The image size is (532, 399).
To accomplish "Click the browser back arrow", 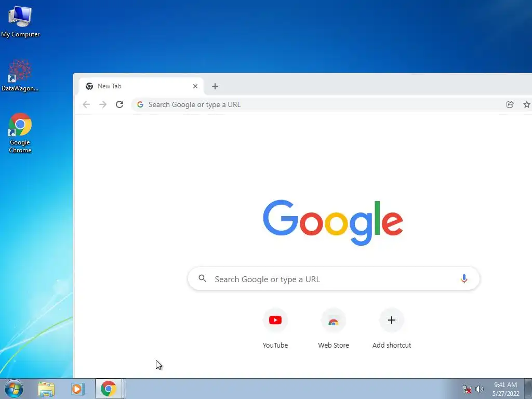I will point(86,104).
